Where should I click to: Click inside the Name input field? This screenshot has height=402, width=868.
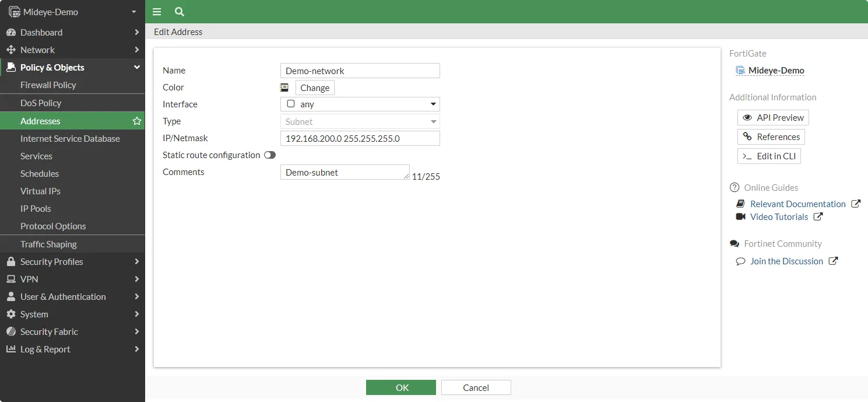tap(360, 70)
